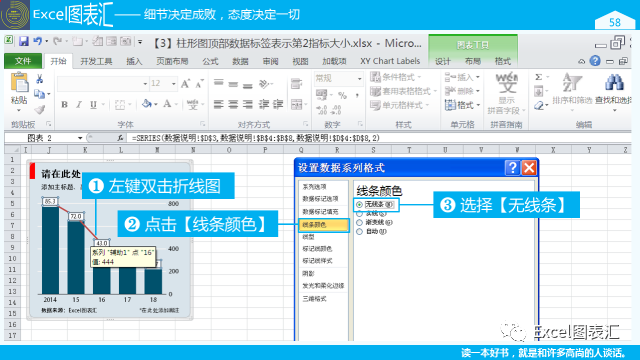Click the Cut scissors icon
Viewport: 640px width, 360px height.
pyautogui.click(x=40, y=79)
